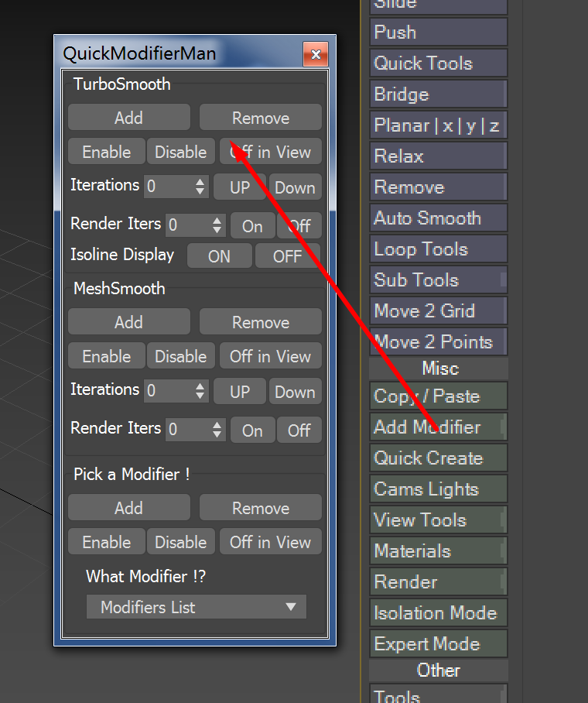
Task: Add a MeshSmooth modifier
Action: [129, 321]
